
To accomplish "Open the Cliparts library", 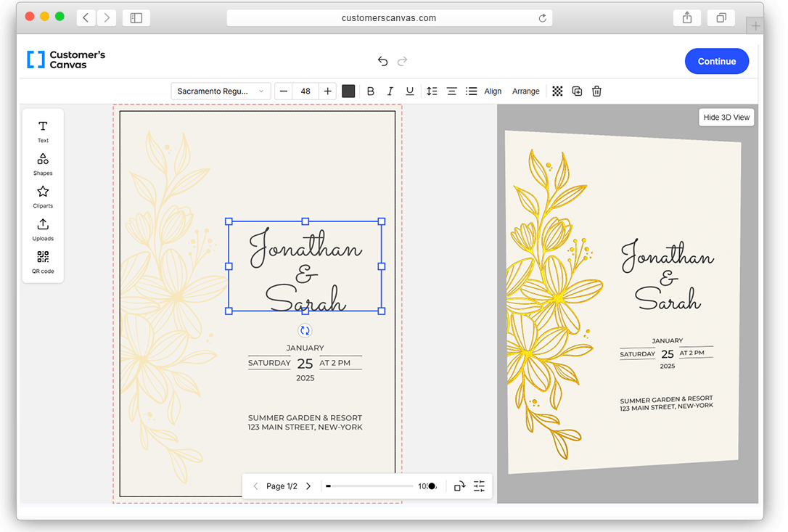I will point(43,196).
